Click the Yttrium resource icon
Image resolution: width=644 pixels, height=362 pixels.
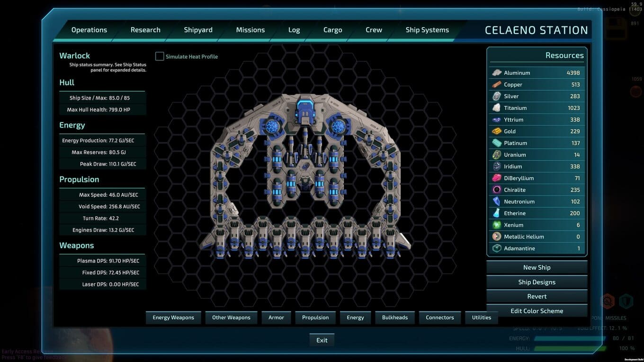click(497, 120)
